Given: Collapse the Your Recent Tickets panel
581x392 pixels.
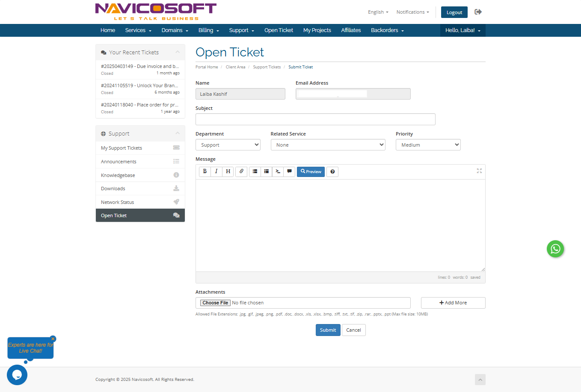Looking at the screenshot, I should pos(178,52).
